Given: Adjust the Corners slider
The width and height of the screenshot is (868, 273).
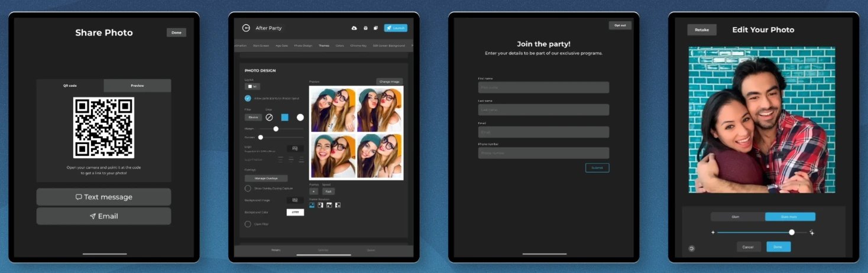Looking at the screenshot, I should pos(261,137).
